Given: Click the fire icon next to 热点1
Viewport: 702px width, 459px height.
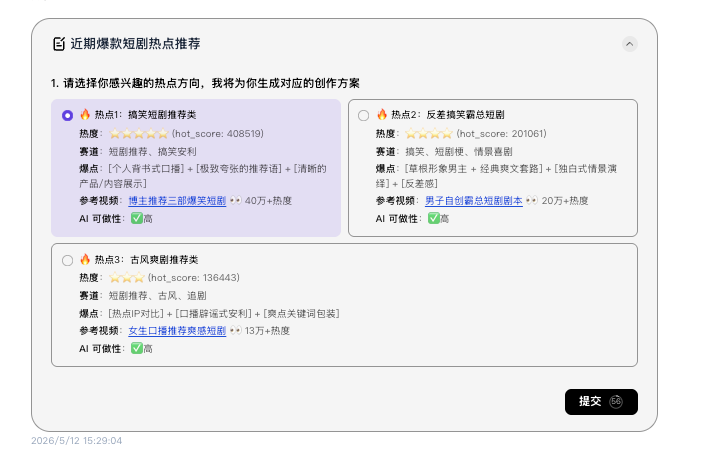Looking at the screenshot, I should 85,114.
